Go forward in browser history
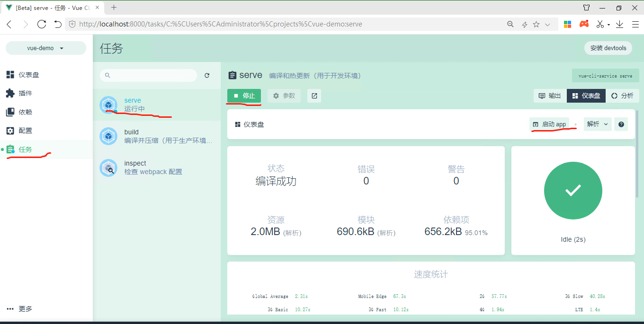 (25, 24)
